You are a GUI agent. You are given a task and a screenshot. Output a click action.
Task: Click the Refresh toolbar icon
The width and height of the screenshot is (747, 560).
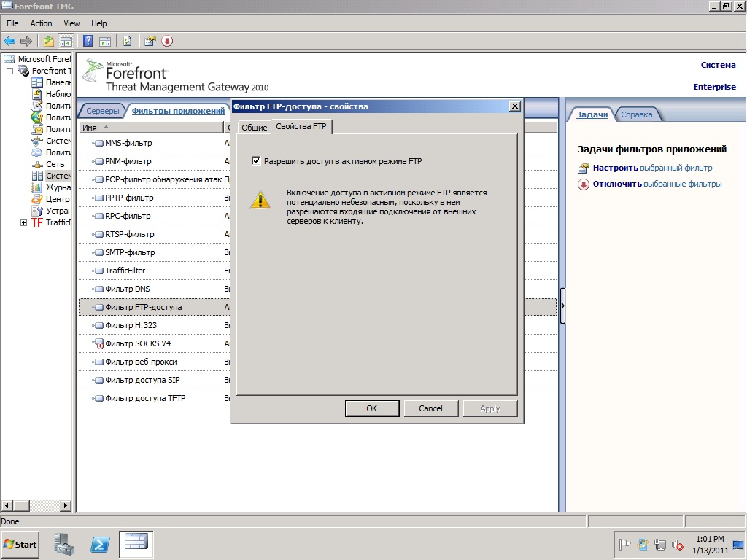127,42
